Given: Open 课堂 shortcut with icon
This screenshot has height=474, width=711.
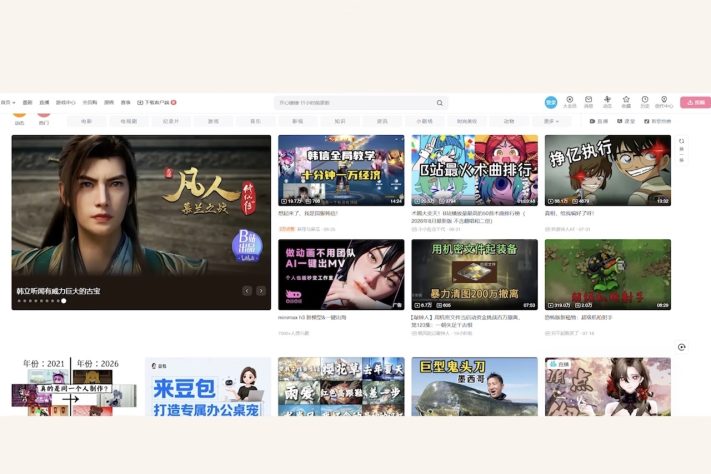Looking at the screenshot, I should pyautogui.click(x=626, y=121).
